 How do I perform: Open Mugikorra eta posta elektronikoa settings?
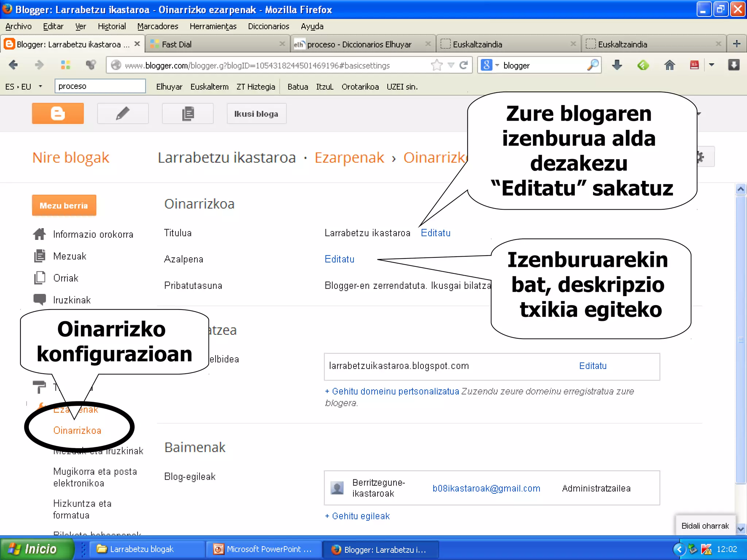[x=95, y=477]
